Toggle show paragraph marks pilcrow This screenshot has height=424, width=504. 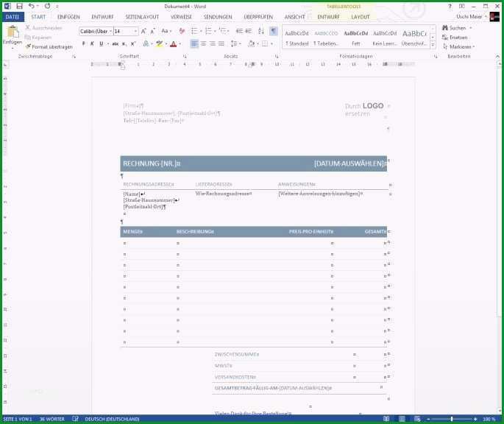pyautogui.click(x=273, y=31)
